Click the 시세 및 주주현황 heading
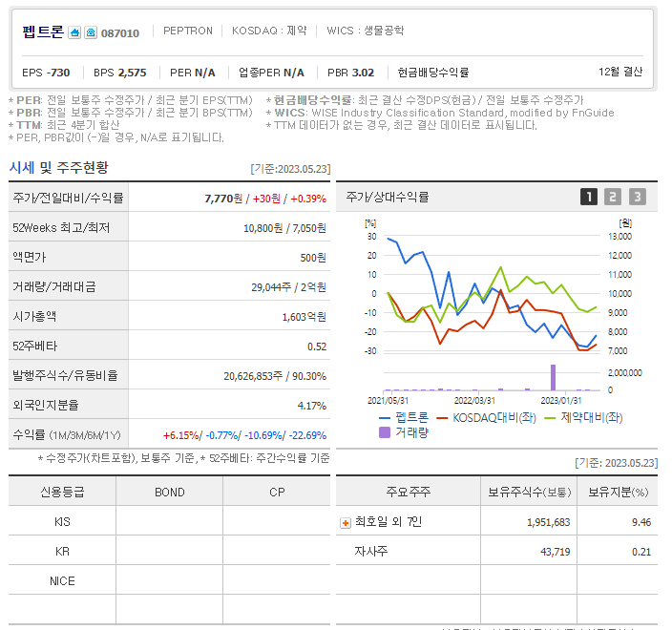Viewport: 672px width, 630px height. (59, 168)
